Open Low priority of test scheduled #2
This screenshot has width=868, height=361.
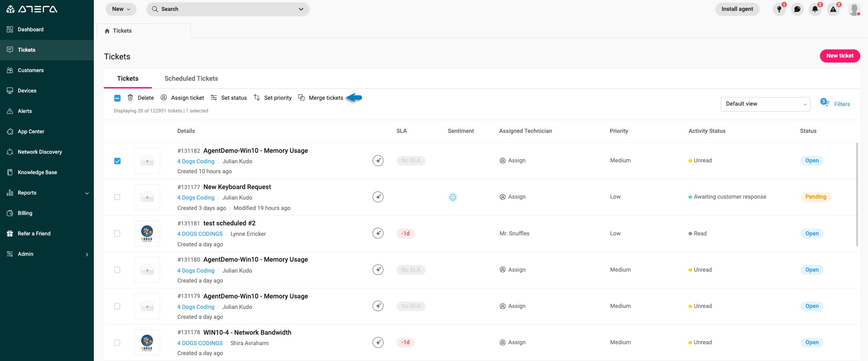[x=615, y=234]
